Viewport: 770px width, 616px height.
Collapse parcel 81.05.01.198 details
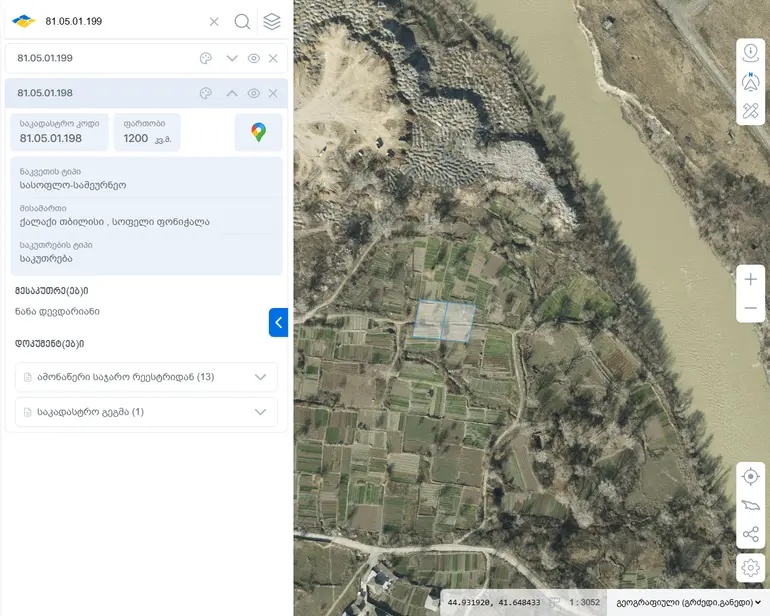(x=232, y=93)
